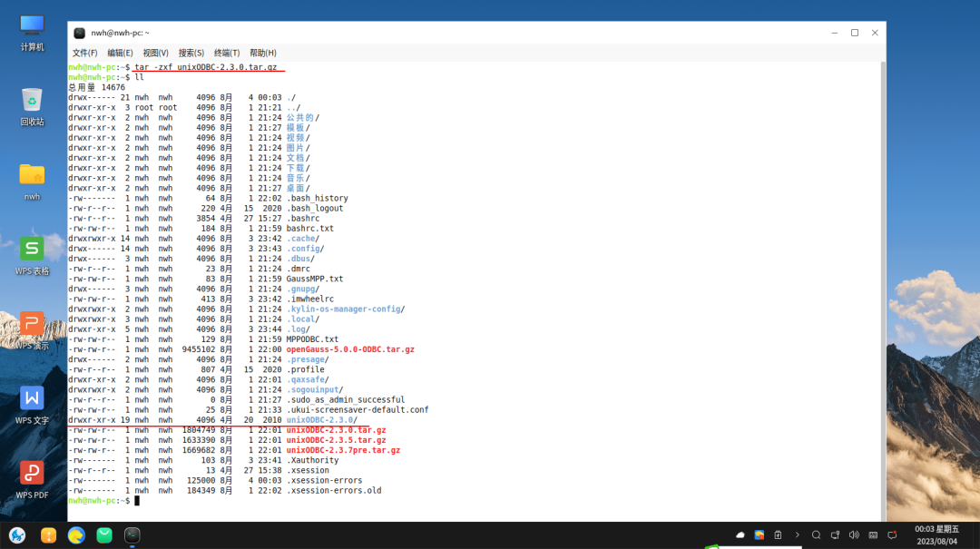Click the terminal icon in the title bar
The image size is (980, 549).
point(79,34)
